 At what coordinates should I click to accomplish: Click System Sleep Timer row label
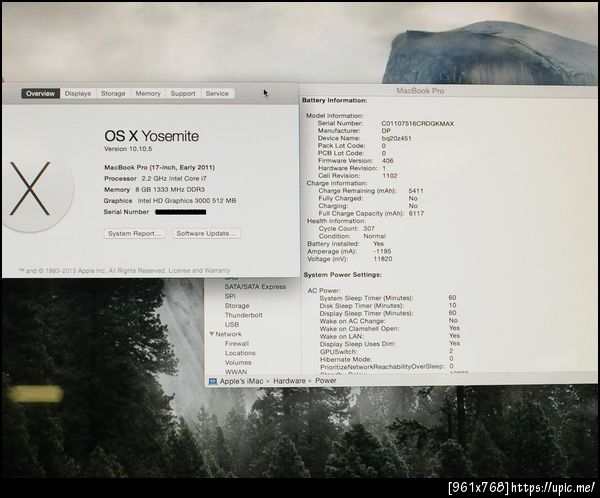(x=366, y=298)
